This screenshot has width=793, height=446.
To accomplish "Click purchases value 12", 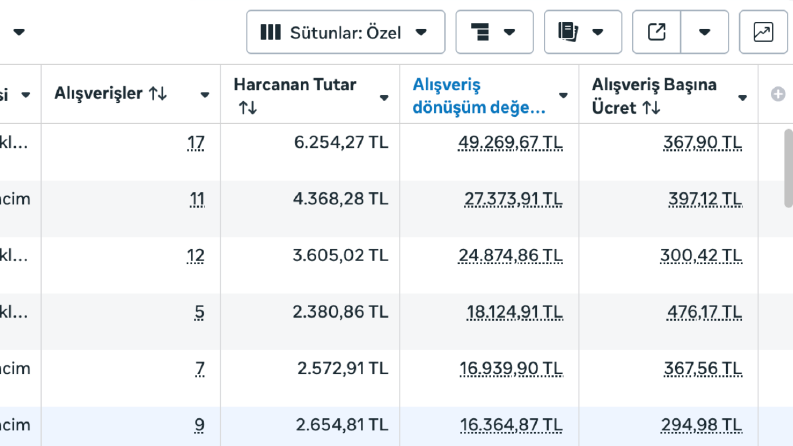I will click(x=196, y=256).
